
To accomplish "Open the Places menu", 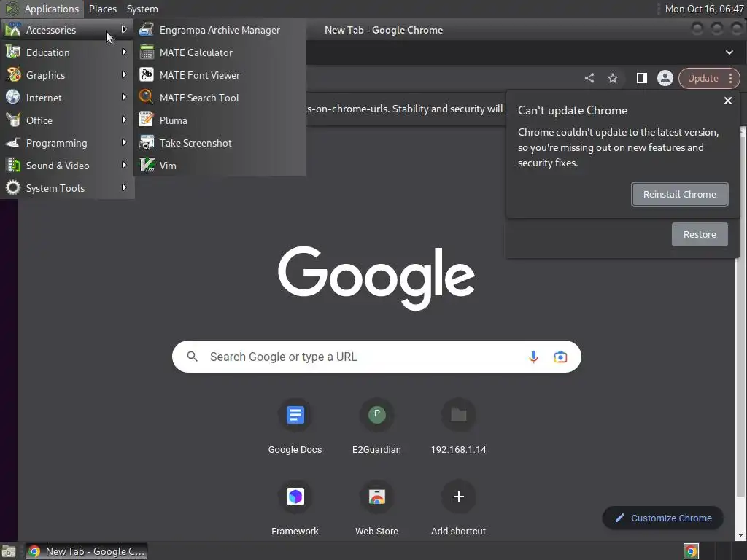I will click(102, 9).
